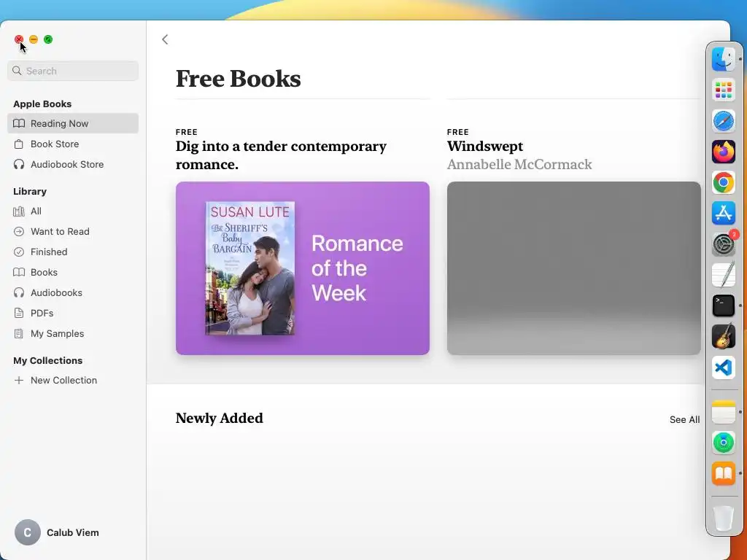Screen dimensions: 747x560
Task: Click the Windswept title link
Action: [x=485, y=146]
